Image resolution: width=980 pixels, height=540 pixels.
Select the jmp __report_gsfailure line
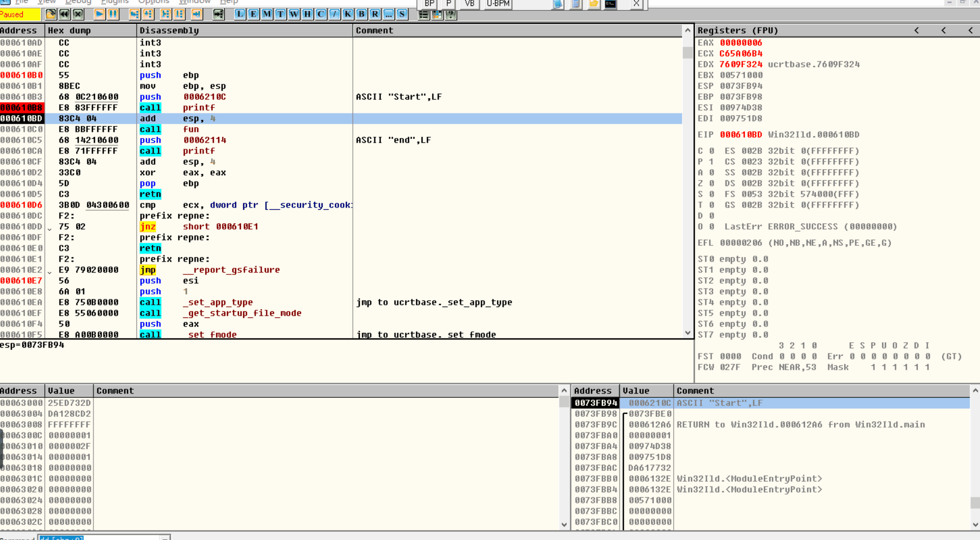(x=341, y=270)
